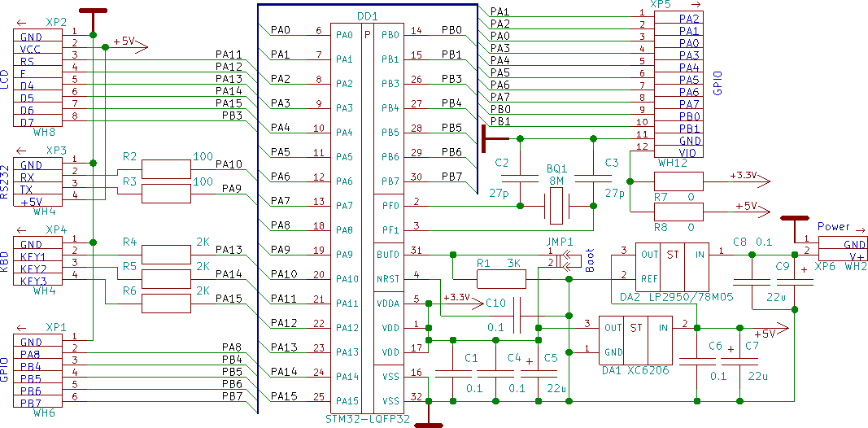Viewport: 868px width, 428px height.
Task: Select the R6 2K resistor
Action: point(166,304)
